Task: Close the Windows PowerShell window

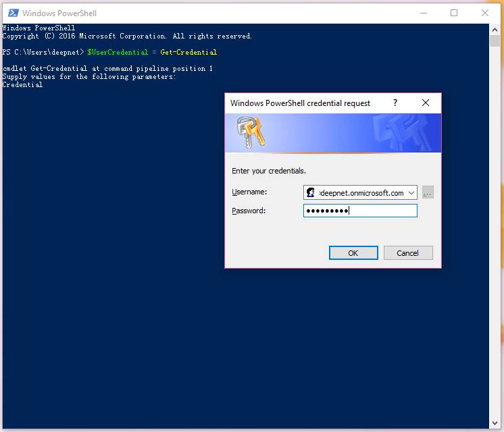Action: [x=485, y=13]
